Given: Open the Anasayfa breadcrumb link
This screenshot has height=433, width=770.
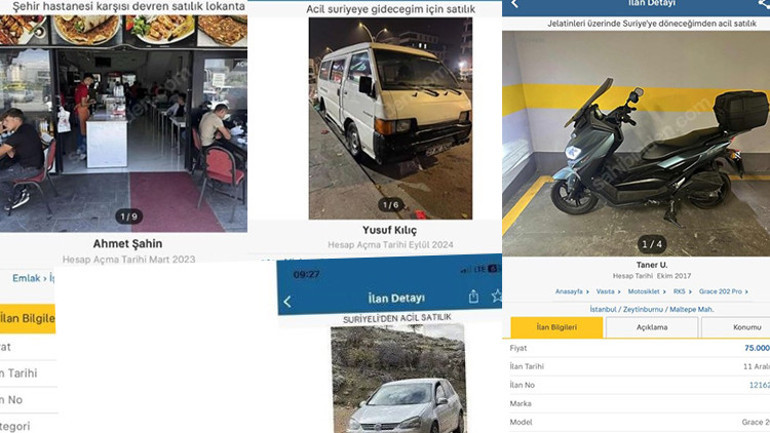Looking at the screenshot, I should [x=569, y=292].
